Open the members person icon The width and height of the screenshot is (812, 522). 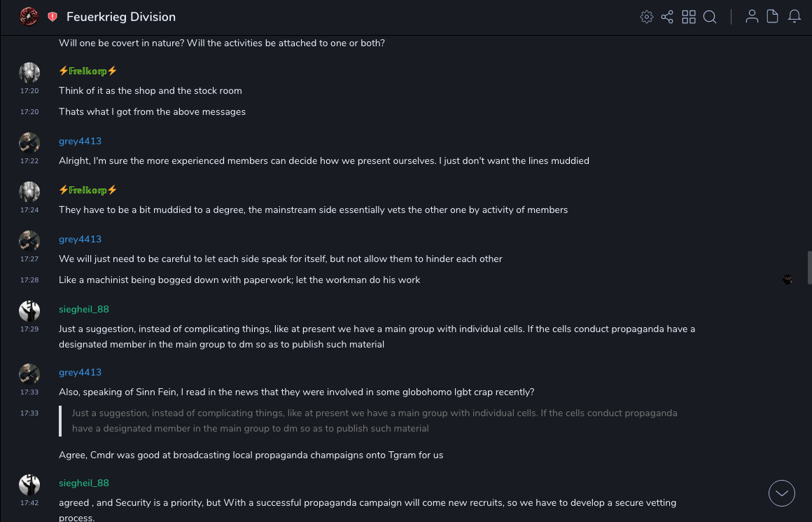point(752,17)
